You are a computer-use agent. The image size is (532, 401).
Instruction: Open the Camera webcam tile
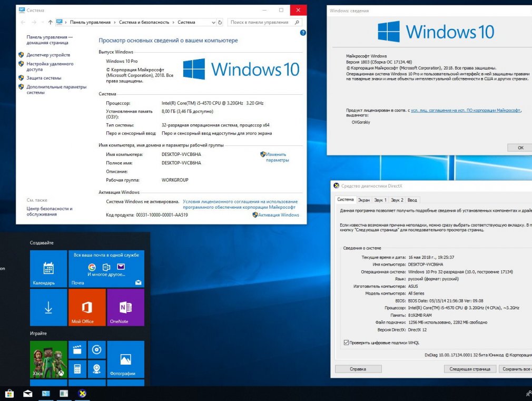(x=97, y=369)
